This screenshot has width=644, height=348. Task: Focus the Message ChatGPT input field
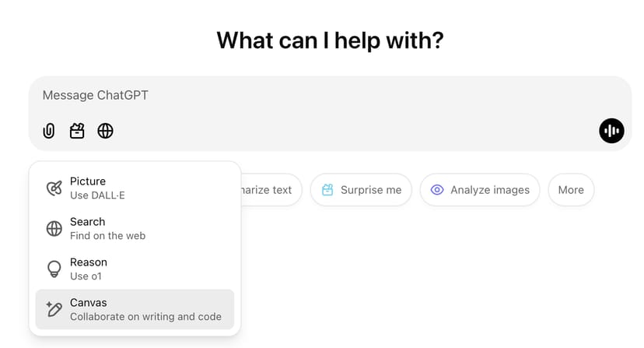311,96
